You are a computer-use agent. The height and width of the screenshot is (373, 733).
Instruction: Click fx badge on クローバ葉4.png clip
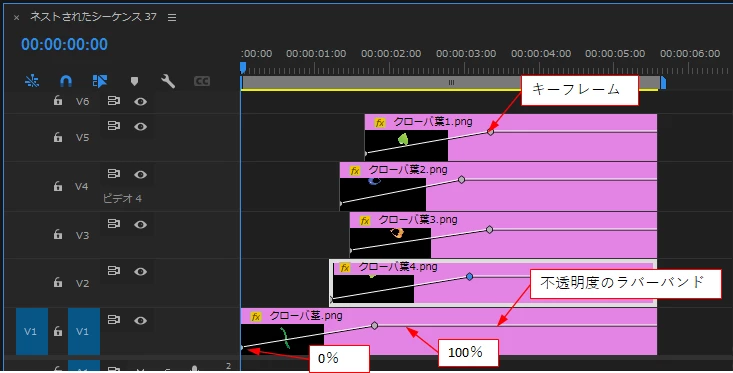click(345, 268)
